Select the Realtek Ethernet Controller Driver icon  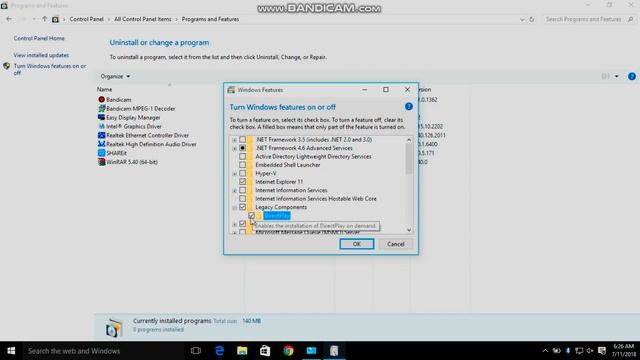click(x=102, y=135)
